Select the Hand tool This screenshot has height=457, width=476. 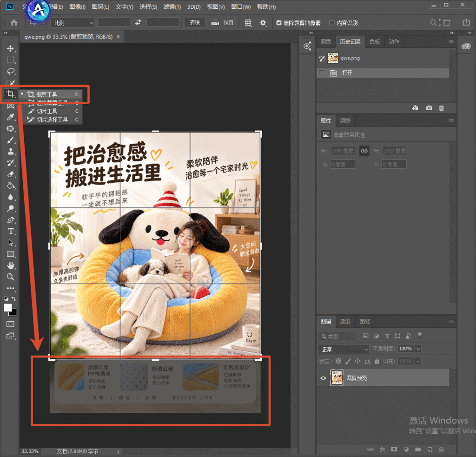click(x=10, y=265)
